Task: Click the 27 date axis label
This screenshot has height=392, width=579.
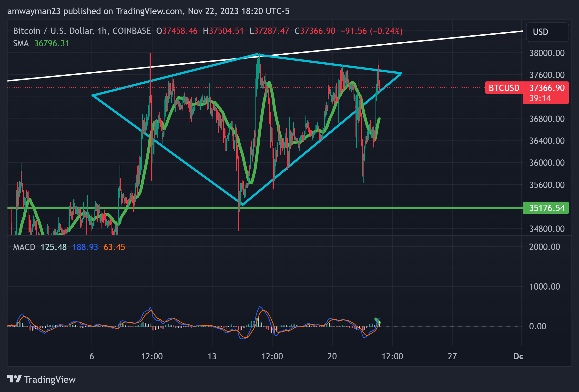Action: coord(452,356)
